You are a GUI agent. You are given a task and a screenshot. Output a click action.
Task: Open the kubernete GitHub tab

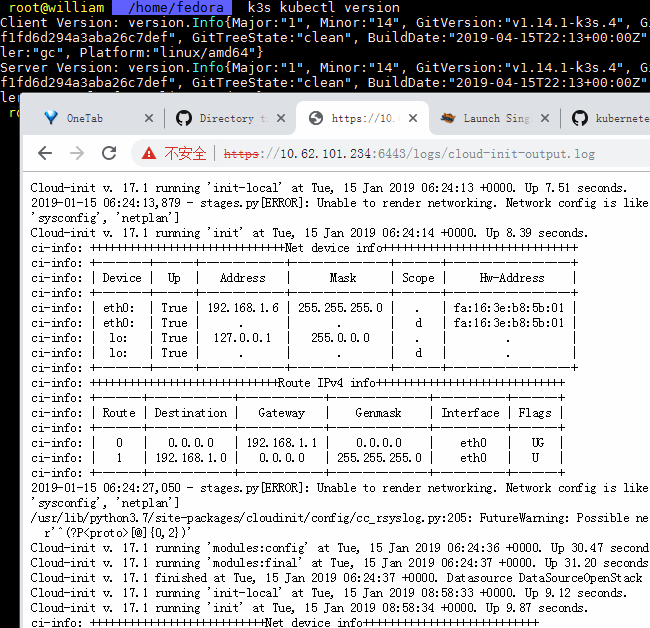pos(606,118)
